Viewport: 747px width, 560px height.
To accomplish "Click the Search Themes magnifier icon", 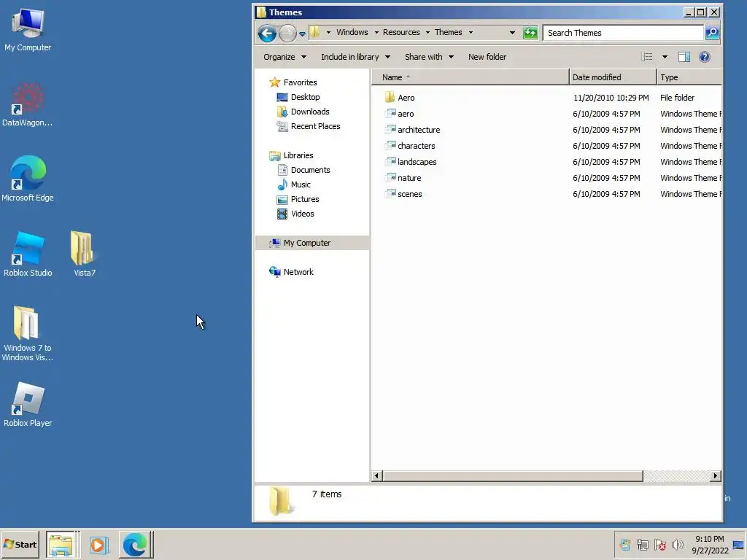I will [x=712, y=33].
